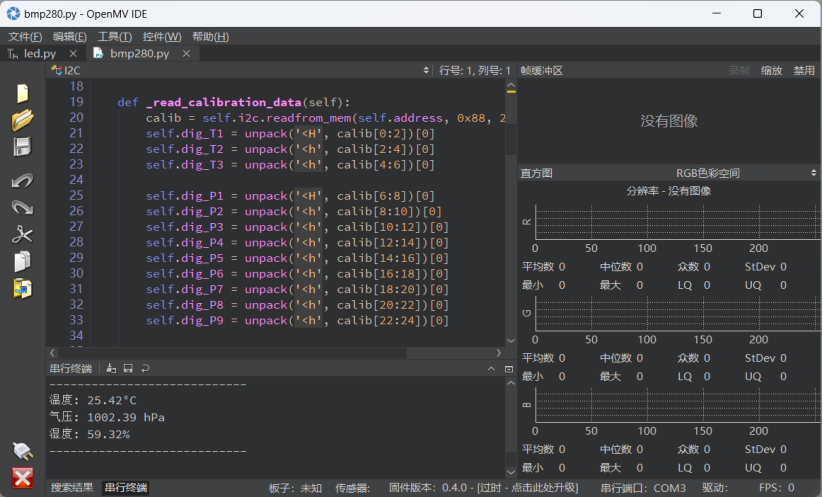Select the 串行终端 bottom tab
The height and width of the screenshot is (497, 823).
point(126,488)
